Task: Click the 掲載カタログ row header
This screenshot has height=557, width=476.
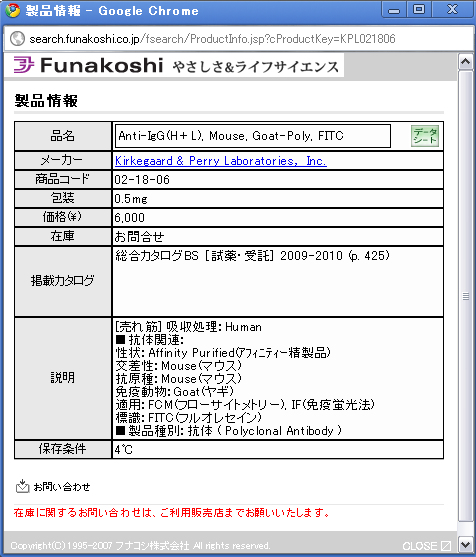Action: coord(63,281)
